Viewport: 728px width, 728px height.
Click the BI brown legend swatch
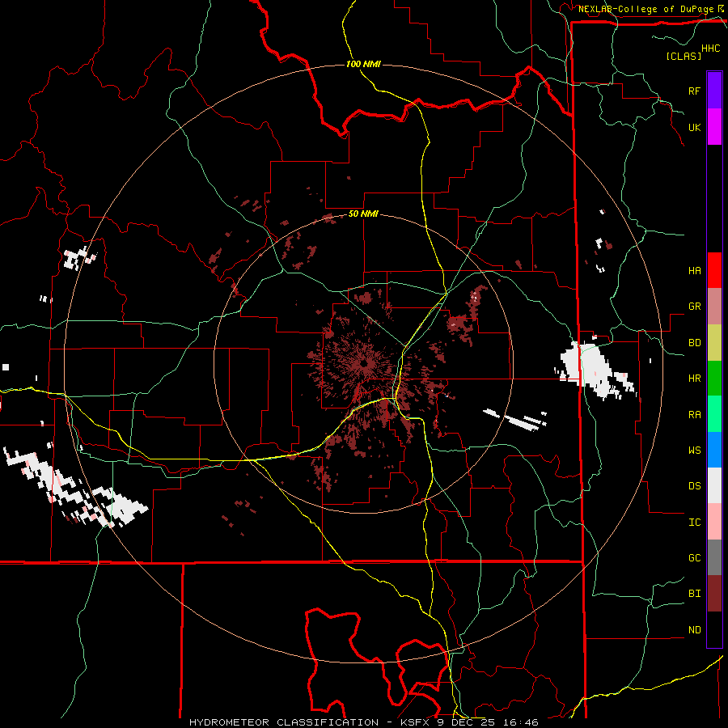(x=714, y=594)
